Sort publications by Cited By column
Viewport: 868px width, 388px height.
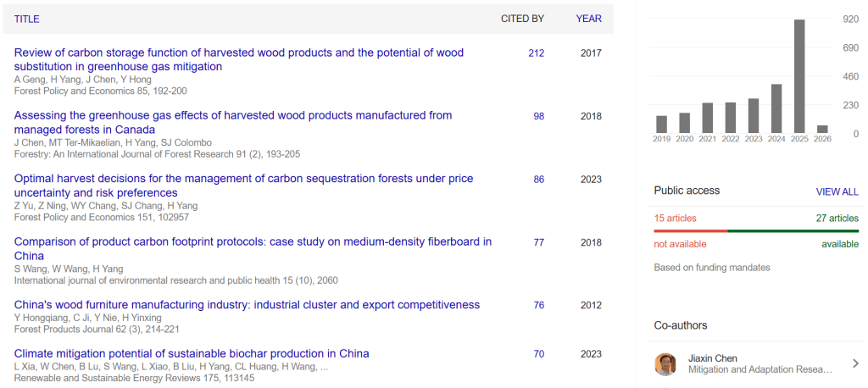point(521,19)
